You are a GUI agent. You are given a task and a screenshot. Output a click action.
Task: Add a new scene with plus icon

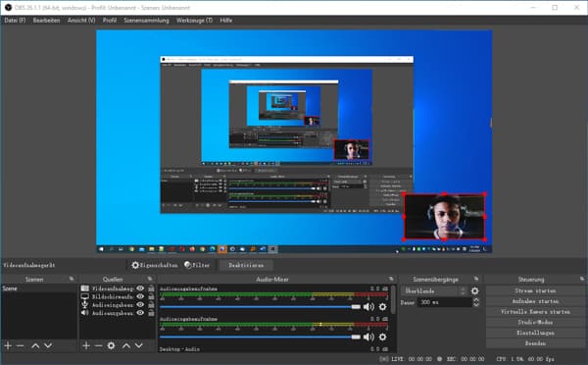click(x=8, y=345)
